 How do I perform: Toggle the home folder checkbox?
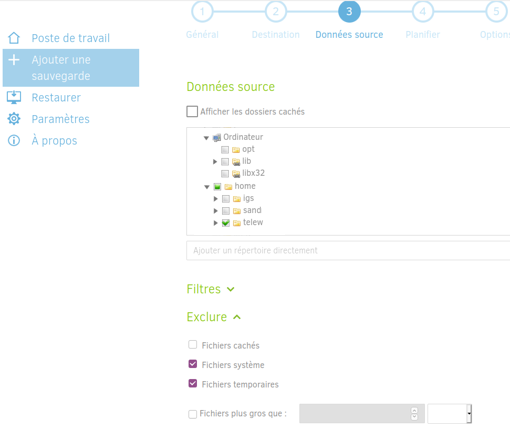click(217, 187)
